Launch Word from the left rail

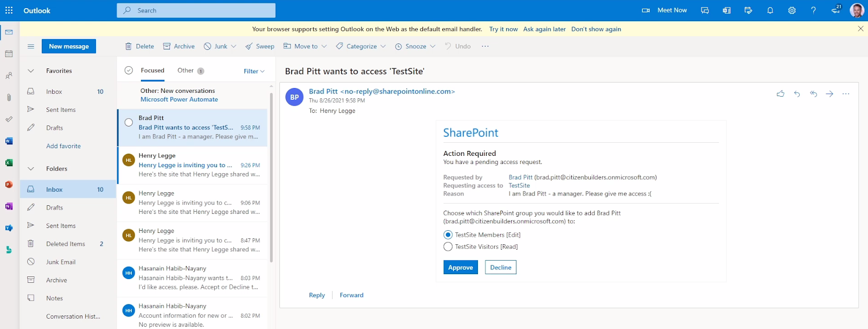[9, 141]
